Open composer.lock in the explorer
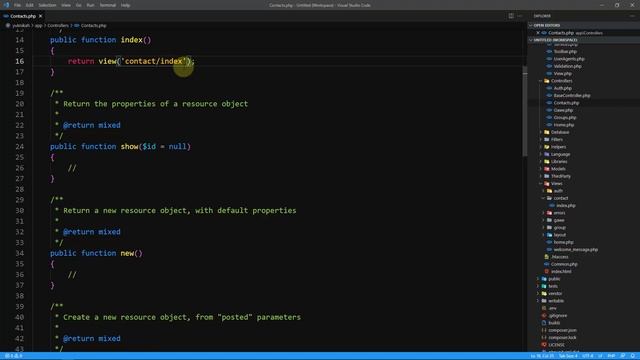Viewport: 640px width, 360px height. 562,338
